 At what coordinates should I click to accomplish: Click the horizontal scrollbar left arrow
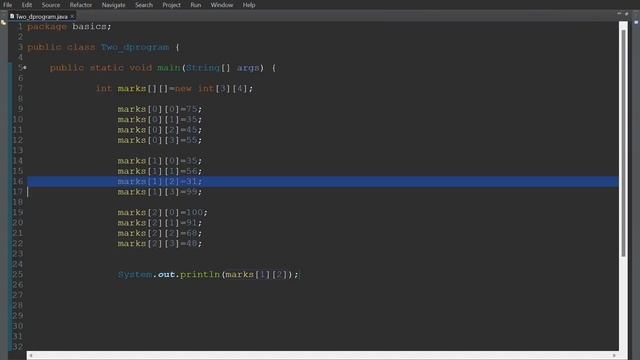click(x=31, y=356)
